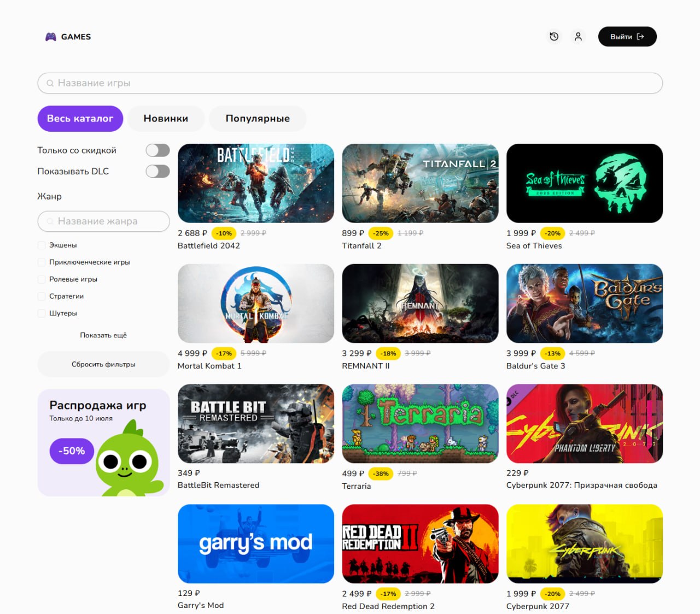Viewport: 700px width, 614px height.
Task: Open the Распродажа игр sale banner
Action: 104,443
